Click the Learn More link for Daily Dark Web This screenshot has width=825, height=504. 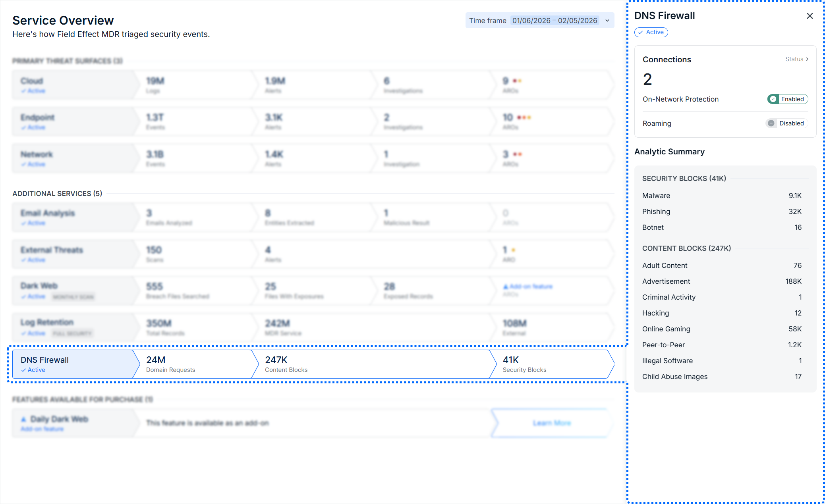(x=552, y=423)
